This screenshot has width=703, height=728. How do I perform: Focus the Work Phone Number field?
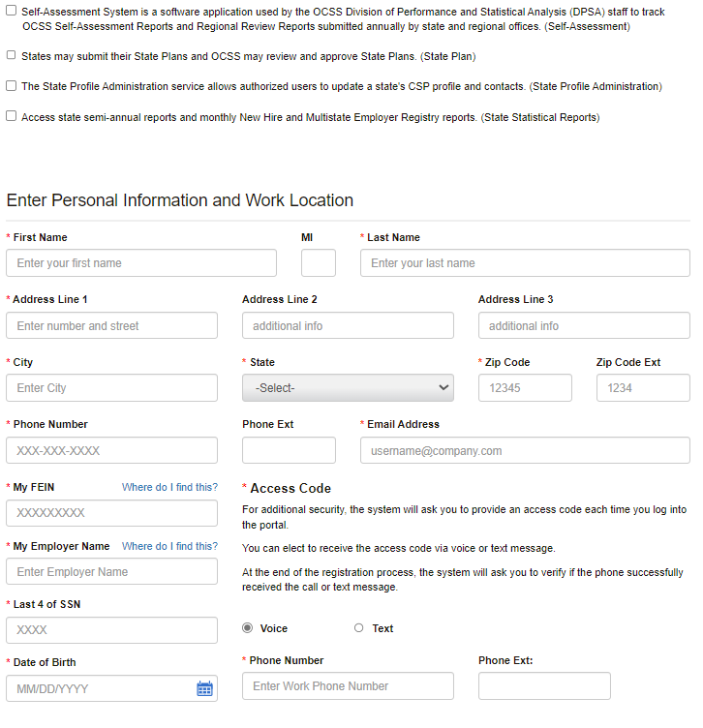(348, 686)
